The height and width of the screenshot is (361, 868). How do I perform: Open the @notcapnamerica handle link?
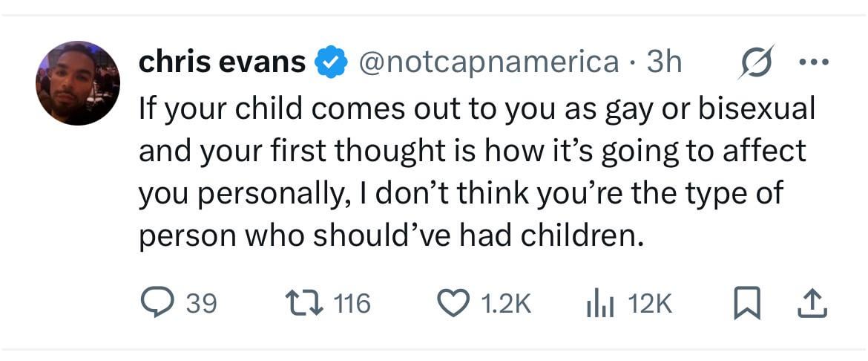tap(489, 63)
